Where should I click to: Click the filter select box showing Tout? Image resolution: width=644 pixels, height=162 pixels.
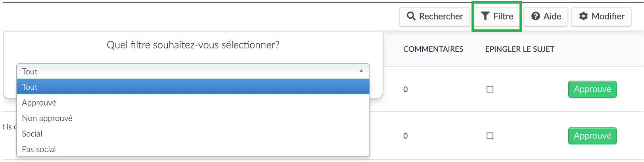coord(193,71)
